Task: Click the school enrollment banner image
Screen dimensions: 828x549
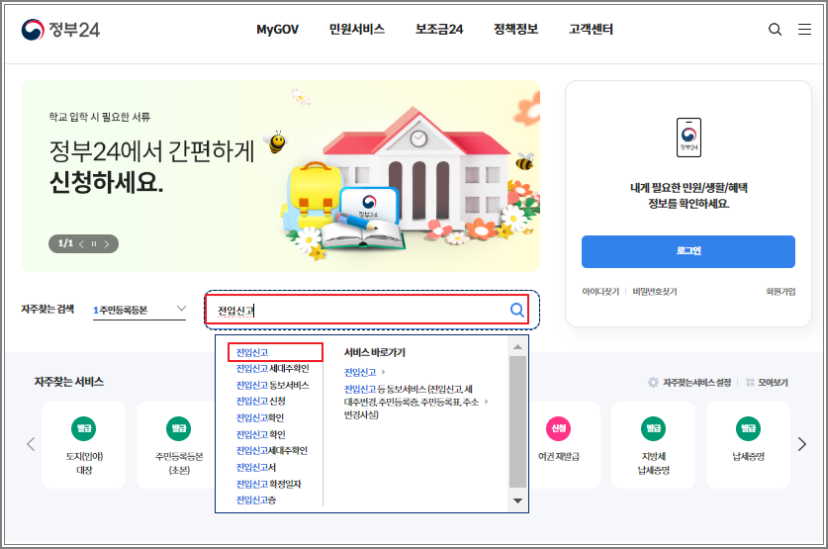Action: (x=280, y=176)
